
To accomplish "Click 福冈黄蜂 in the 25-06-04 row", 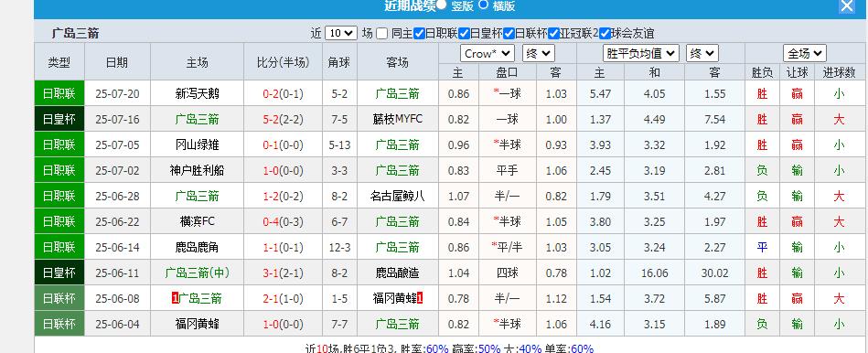I will (197, 324).
